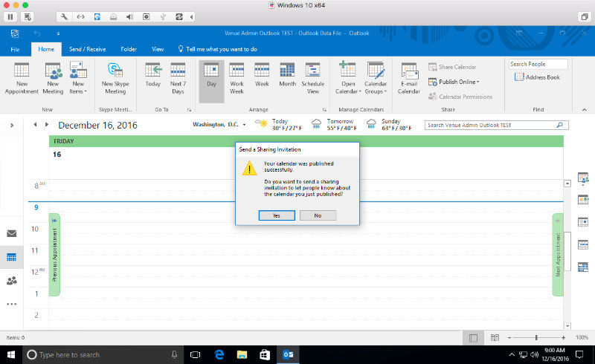Switch to Work Week view
This screenshot has height=364, width=595.
237,79
